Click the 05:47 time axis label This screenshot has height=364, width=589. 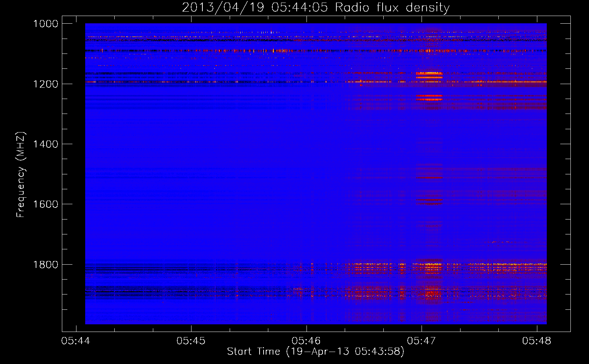(421, 341)
